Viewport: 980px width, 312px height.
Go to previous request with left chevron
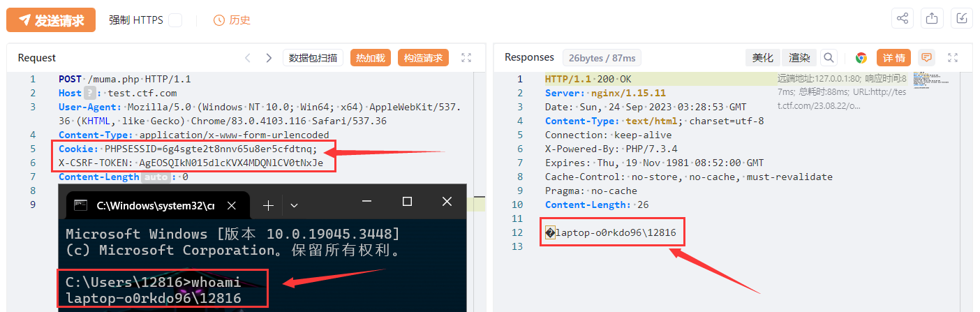point(247,58)
